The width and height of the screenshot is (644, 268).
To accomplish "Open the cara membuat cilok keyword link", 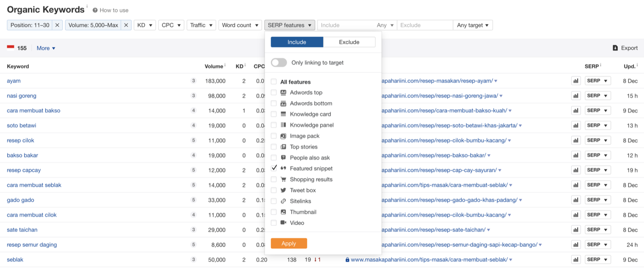I will [32, 215].
